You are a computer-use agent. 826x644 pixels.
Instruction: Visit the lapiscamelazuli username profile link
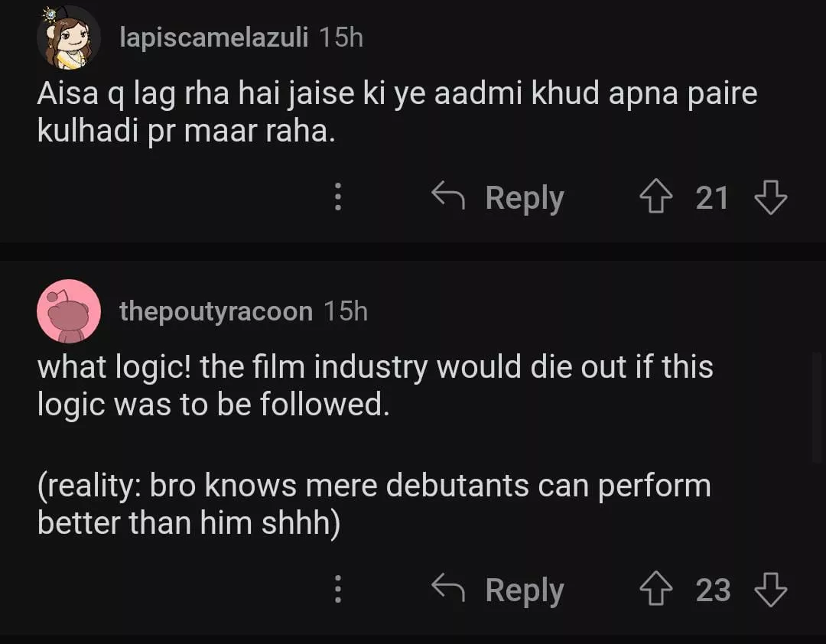click(214, 37)
